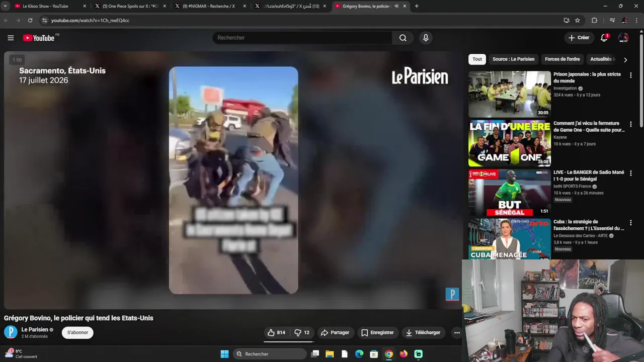Select the Actualités filter chip
Image resolution: width=644 pixels, height=362 pixels.
pyautogui.click(x=602, y=59)
